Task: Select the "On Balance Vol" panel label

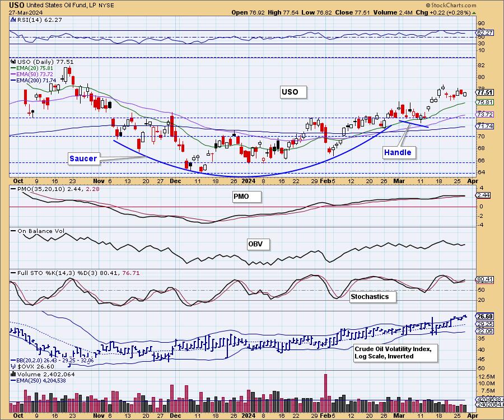Action: 41,231
